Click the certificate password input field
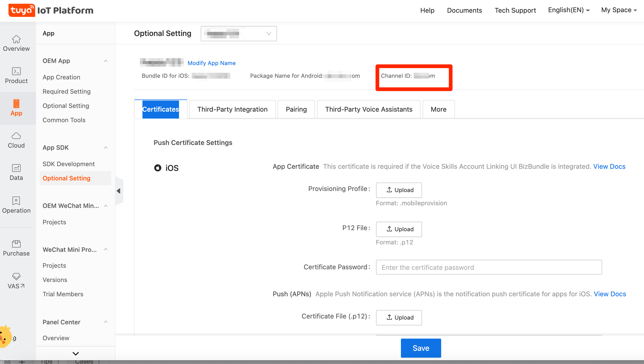Viewport: 644px width, 364px height. pos(489,267)
